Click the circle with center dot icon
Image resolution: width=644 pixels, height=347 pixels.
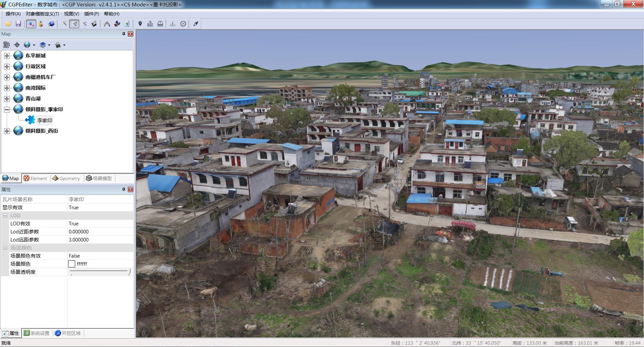click(x=183, y=24)
